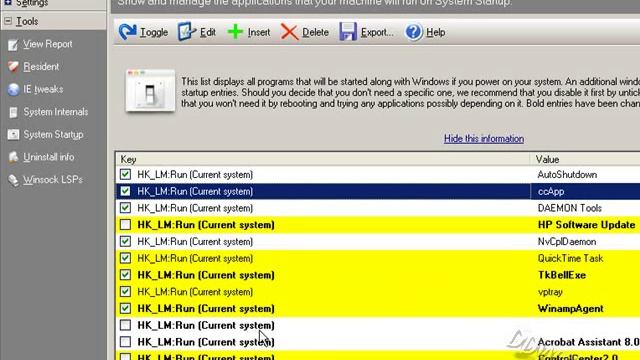Select the key text of the TkBellExe row
Image resolution: width=640 pixels, height=360 pixels.
206,275
